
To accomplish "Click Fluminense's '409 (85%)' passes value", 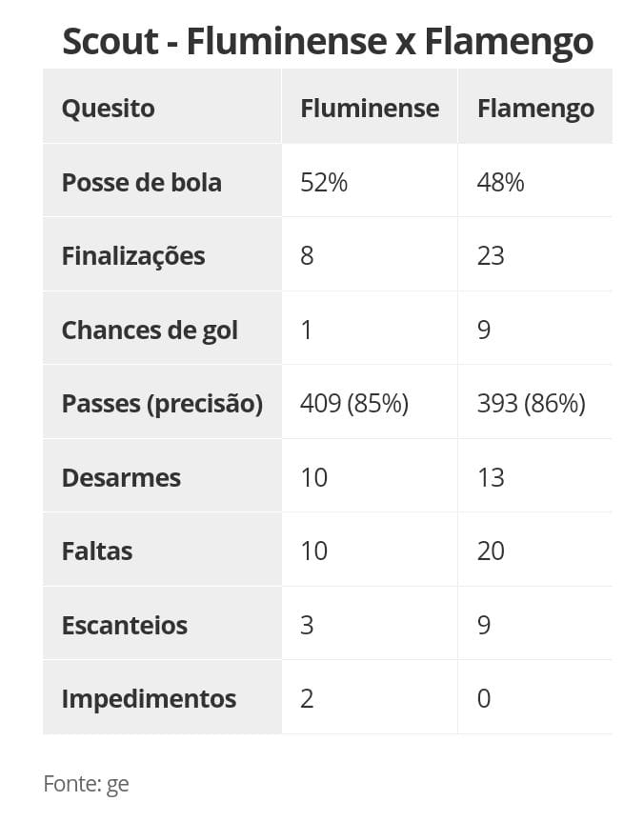I will click(353, 404).
